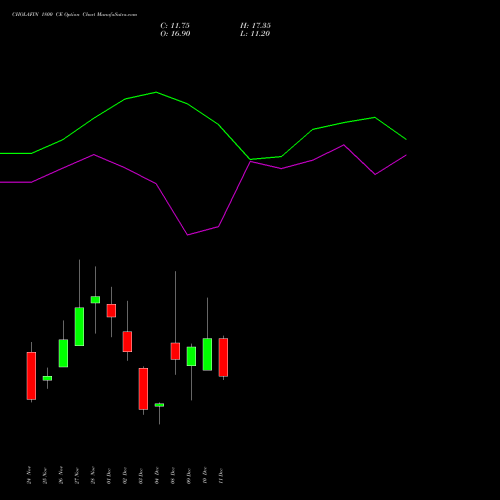Select the green candlestick above 09 Dec

(x=191, y=356)
